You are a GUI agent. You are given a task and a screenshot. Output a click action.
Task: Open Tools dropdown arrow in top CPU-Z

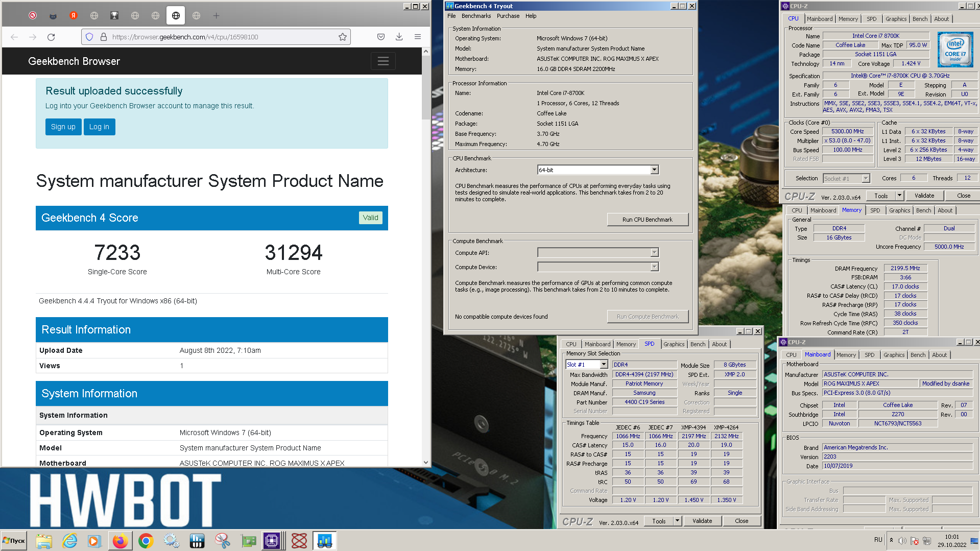pos(899,196)
